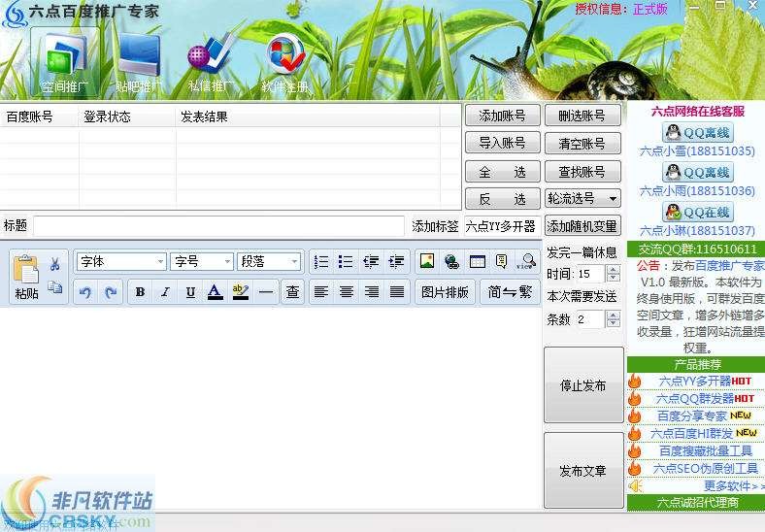Click 简⇋繁 conversion button

click(x=510, y=292)
